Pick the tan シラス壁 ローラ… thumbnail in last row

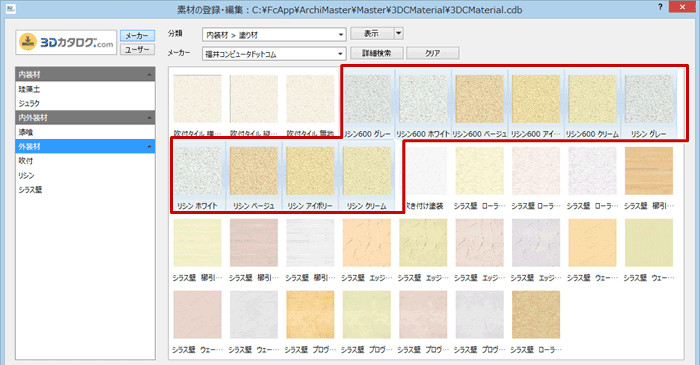(x=536, y=315)
